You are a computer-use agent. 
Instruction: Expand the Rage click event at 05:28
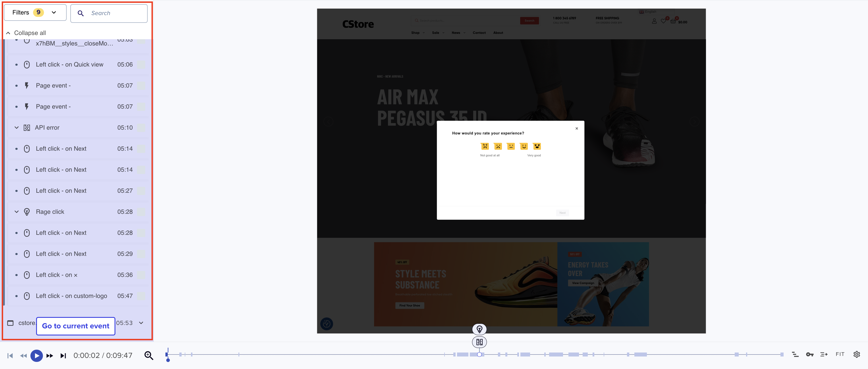[x=16, y=212]
